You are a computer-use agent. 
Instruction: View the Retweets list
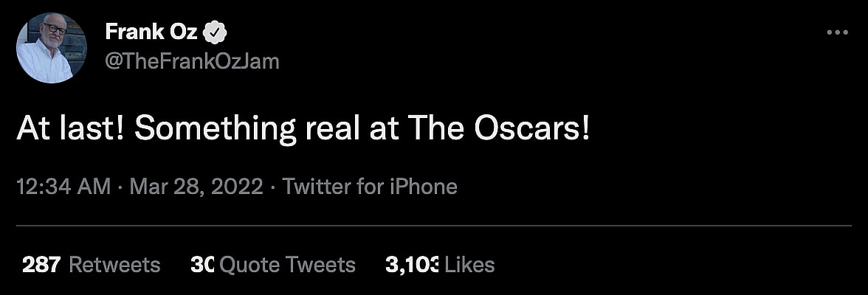tap(114, 264)
